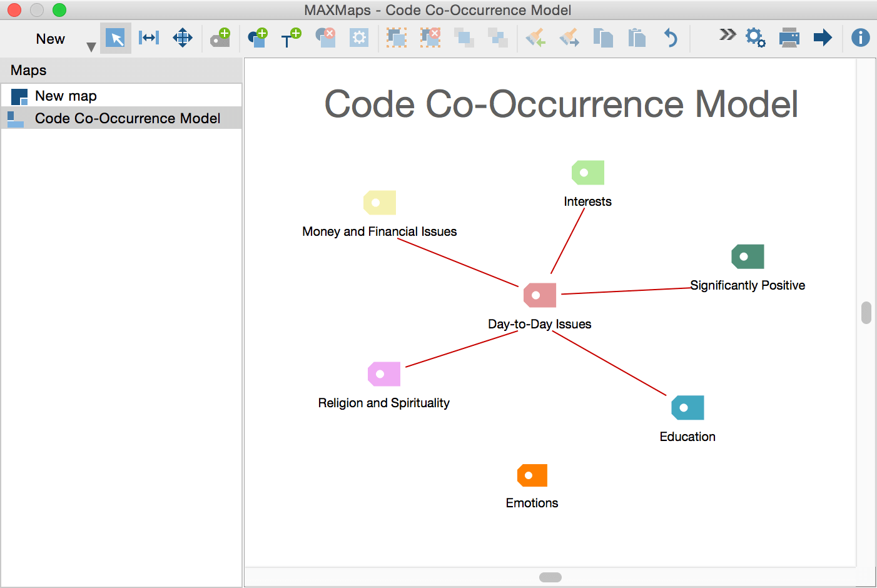The width and height of the screenshot is (877, 588).
Task: Open the map settings gears icon
Action: click(x=756, y=38)
